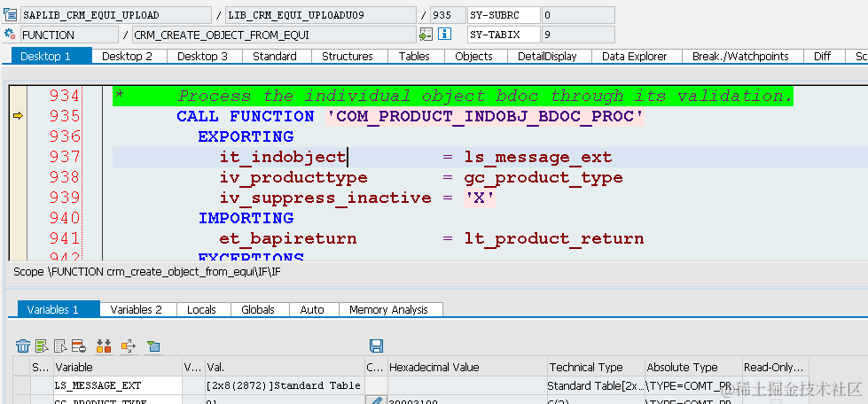Switch to the Locals tab
The width and height of the screenshot is (868, 404).
pyautogui.click(x=201, y=309)
